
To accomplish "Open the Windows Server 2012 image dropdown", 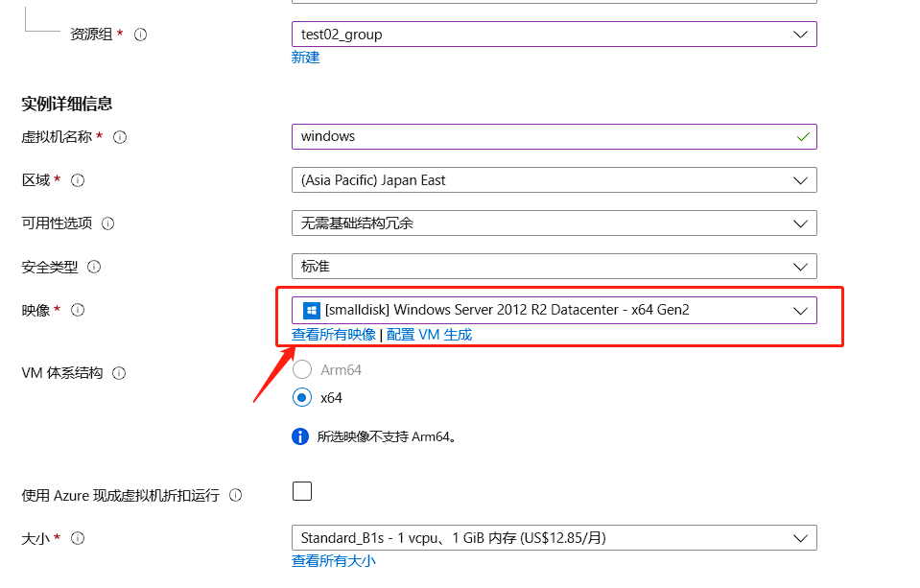I will [x=554, y=311].
